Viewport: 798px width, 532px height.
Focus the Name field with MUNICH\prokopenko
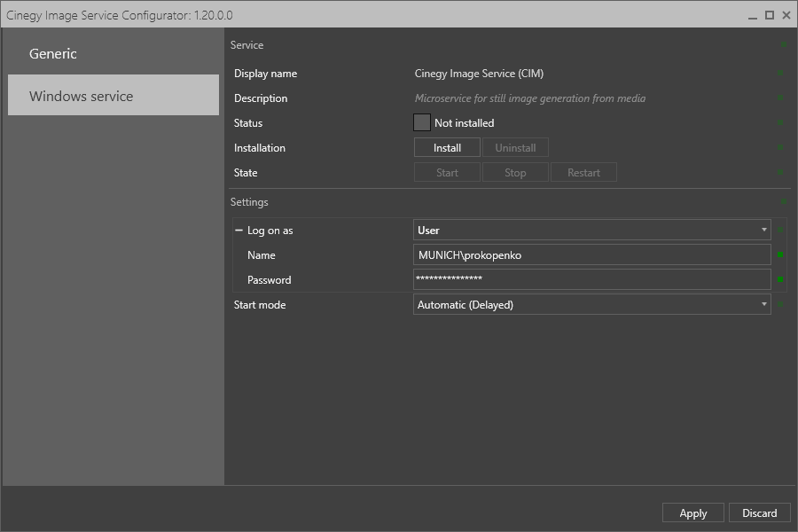[592, 254]
